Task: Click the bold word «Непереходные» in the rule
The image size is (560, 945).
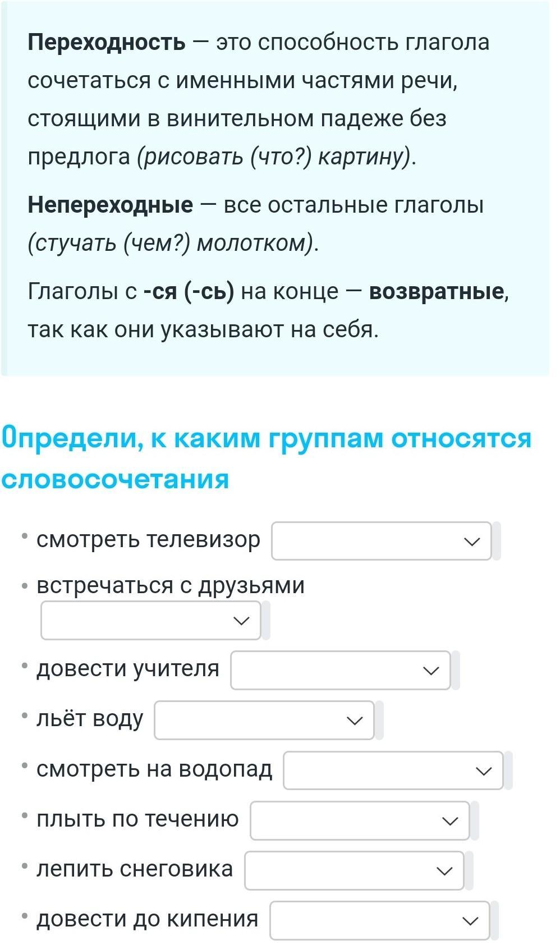Action: 111,205
